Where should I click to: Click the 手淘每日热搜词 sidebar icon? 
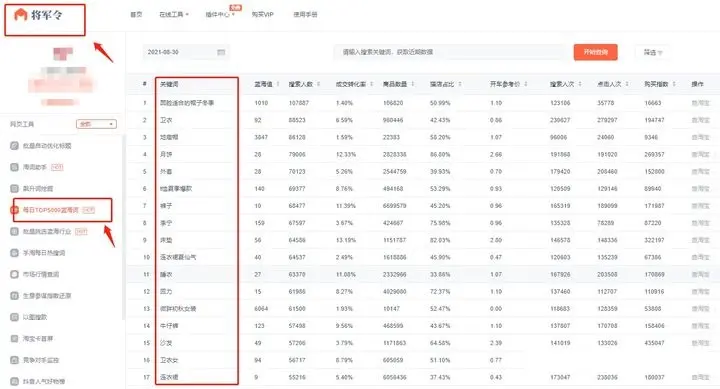pos(14,253)
